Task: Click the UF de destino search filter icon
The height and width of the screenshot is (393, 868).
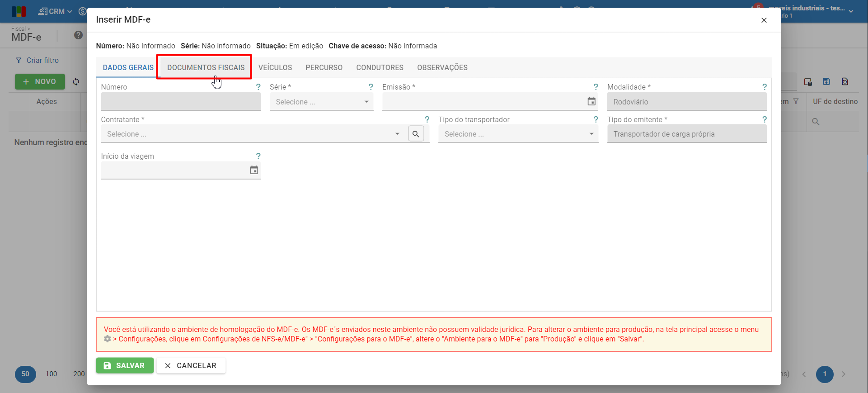Action: pyautogui.click(x=816, y=122)
